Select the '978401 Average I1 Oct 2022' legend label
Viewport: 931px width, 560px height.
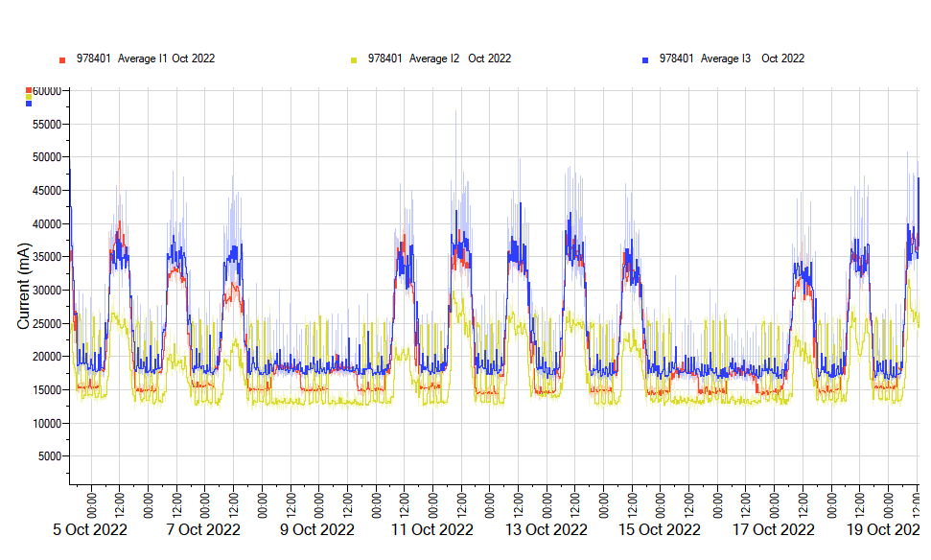point(146,58)
